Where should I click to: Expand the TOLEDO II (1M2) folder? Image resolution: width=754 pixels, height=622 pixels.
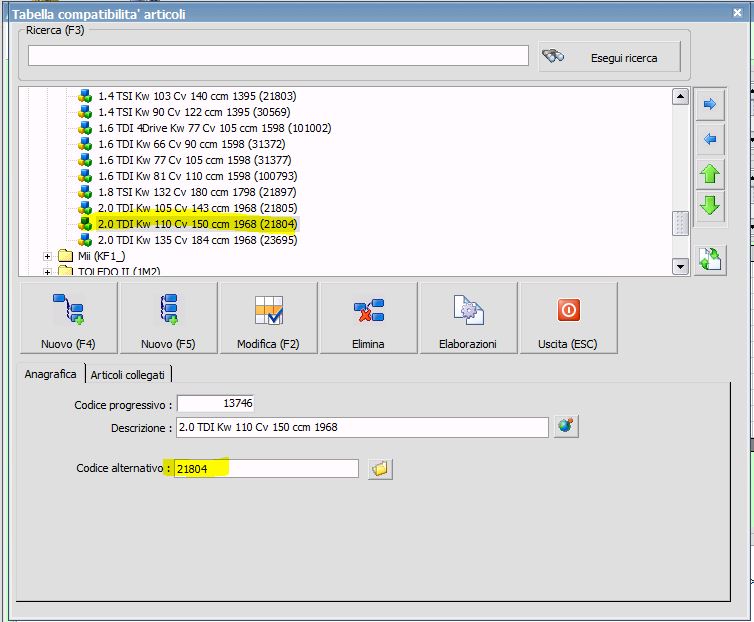pos(47,272)
